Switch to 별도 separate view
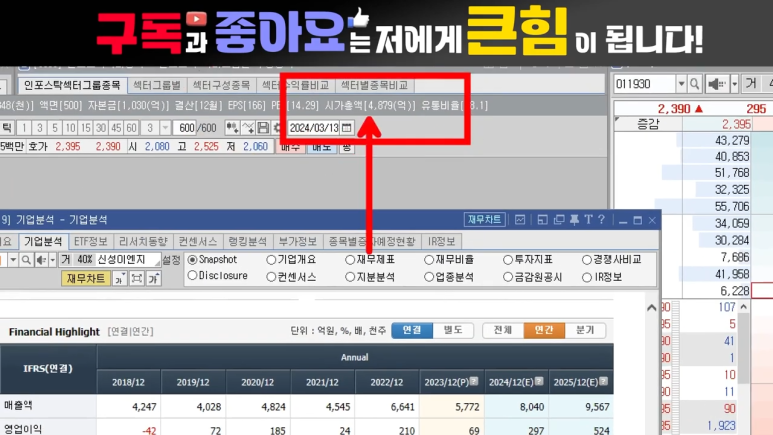The height and width of the screenshot is (435, 773). pos(453,330)
